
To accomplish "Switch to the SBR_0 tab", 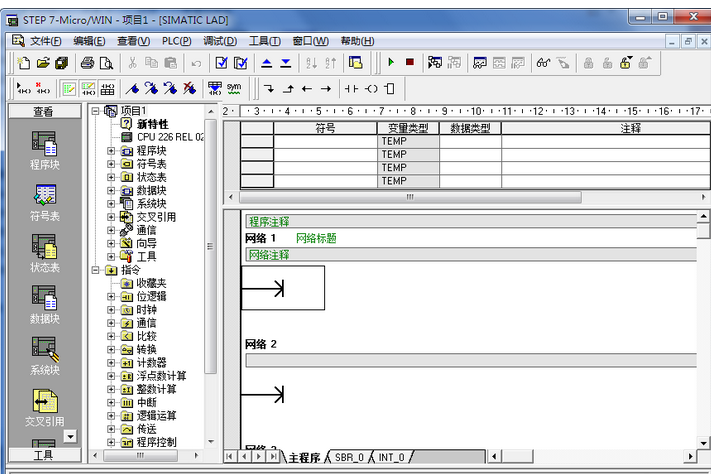I will [349, 457].
